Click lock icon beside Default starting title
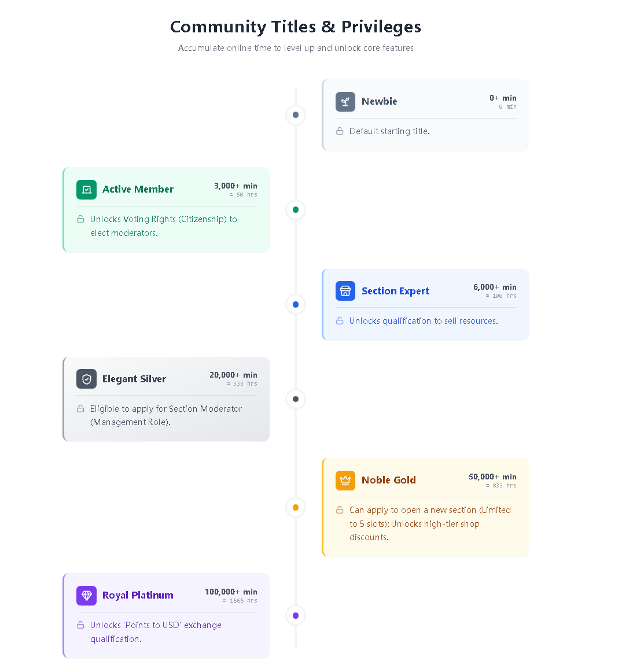The height and width of the screenshot is (672, 644). [x=340, y=131]
